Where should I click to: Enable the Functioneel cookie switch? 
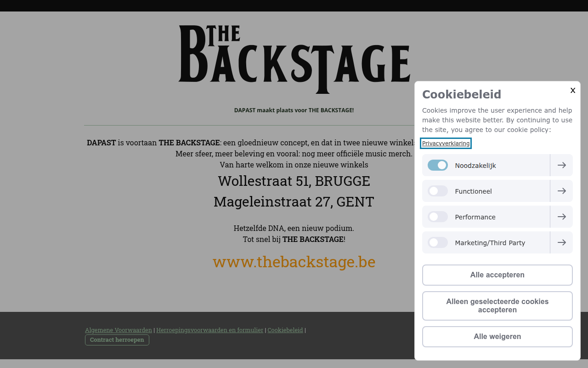click(438, 191)
